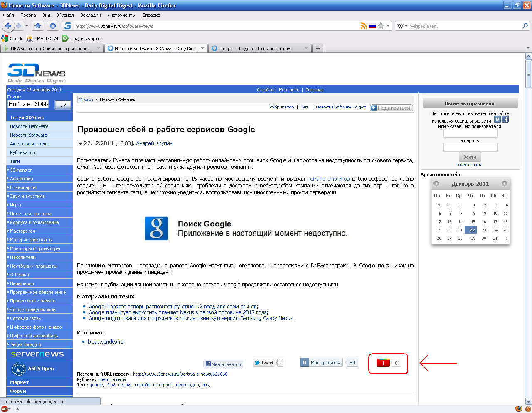Open back/forward history dropdown arrow
This screenshot has height=413, width=532.
click(x=27, y=26)
